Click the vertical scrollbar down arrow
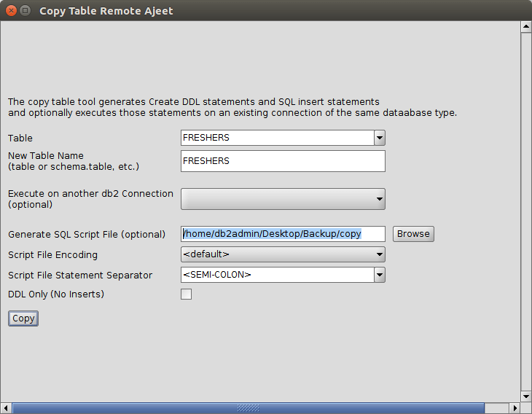 525,396
